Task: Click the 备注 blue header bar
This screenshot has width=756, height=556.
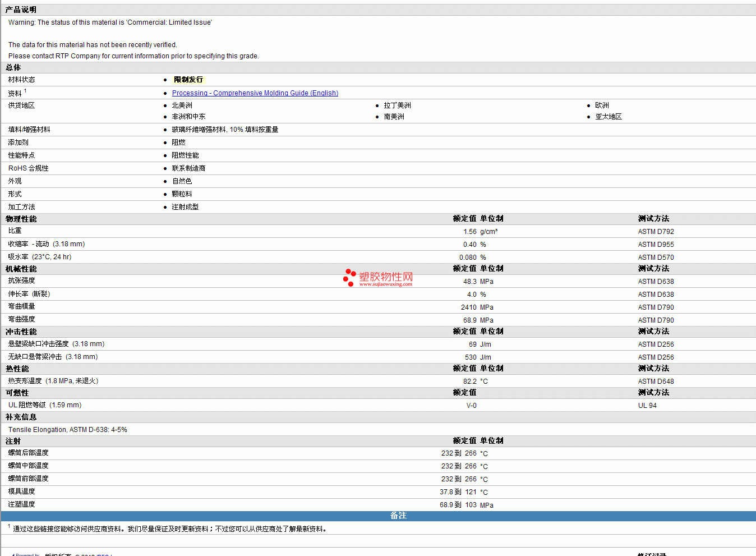Action: point(398,516)
